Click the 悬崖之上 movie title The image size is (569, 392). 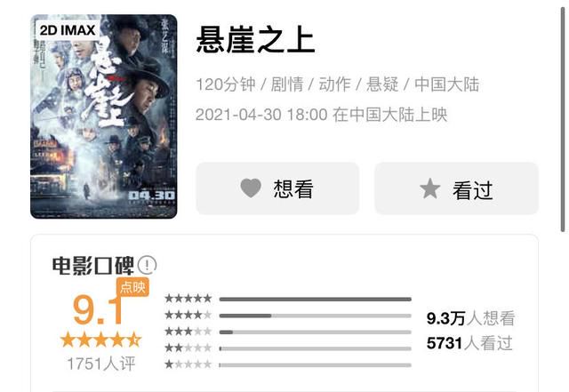click(x=255, y=40)
